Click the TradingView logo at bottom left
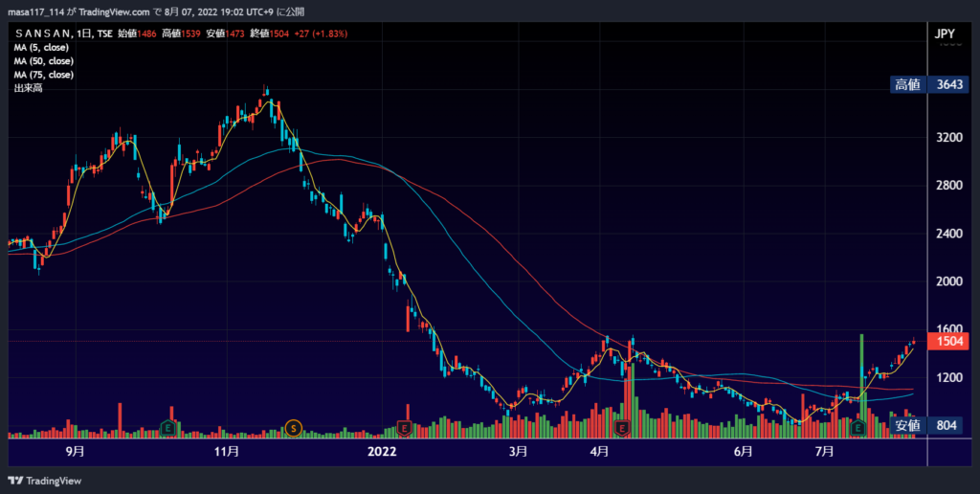This screenshot has height=494, width=980. [44, 481]
